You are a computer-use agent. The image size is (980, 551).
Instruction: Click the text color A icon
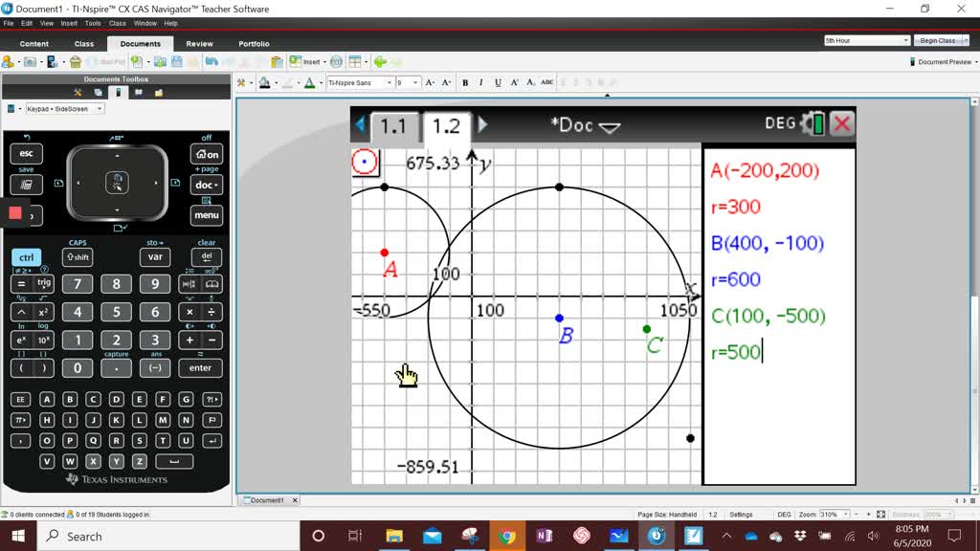[x=309, y=82]
